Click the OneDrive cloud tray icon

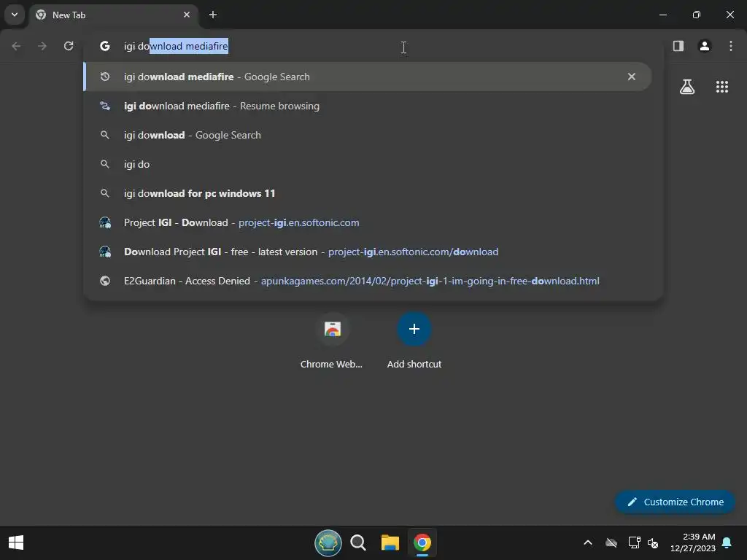coord(611,542)
